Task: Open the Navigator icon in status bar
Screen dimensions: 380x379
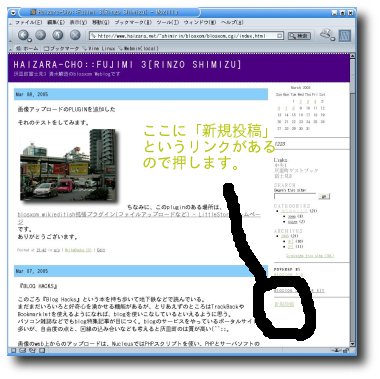Action: (14, 350)
